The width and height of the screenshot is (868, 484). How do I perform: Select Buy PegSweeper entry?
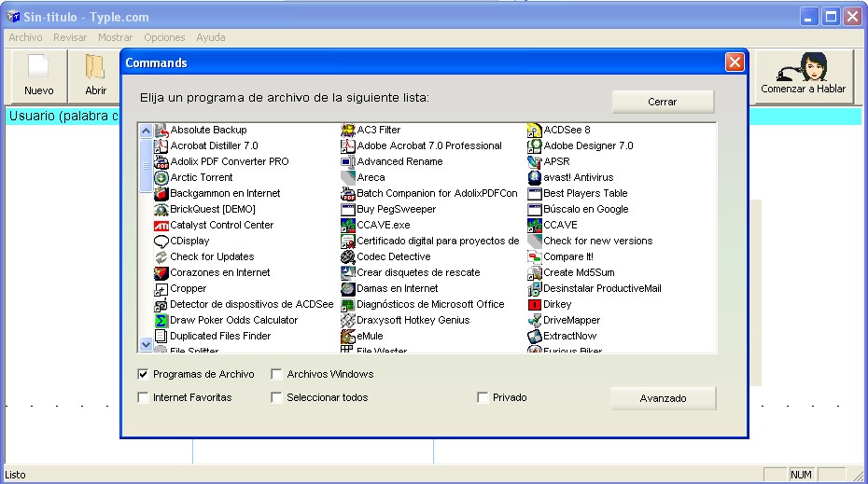click(x=397, y=209)
